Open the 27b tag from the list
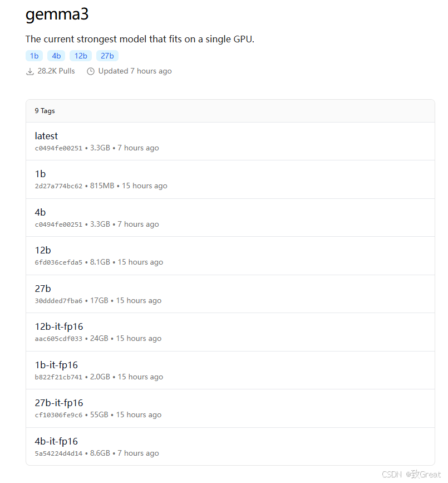The height and width of the screenshot is (483, 448). 43,289
